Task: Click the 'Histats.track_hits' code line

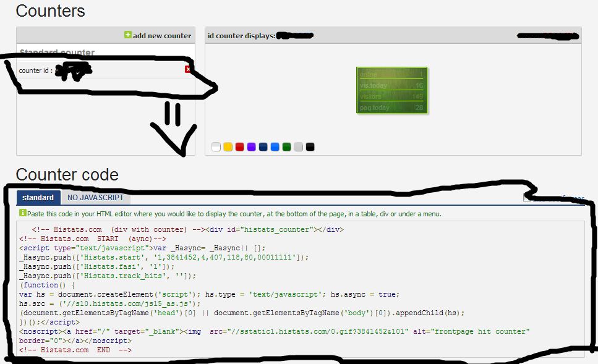Action: point(108,276)
